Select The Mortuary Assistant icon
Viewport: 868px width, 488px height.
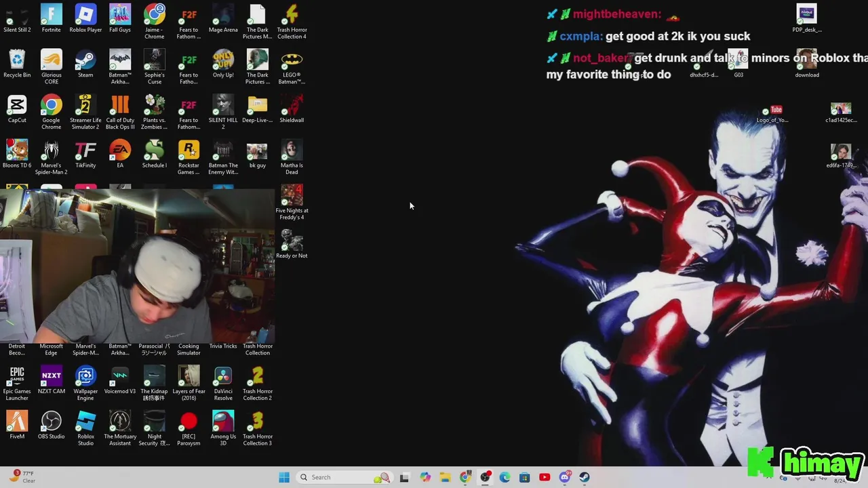click(120, 429)
